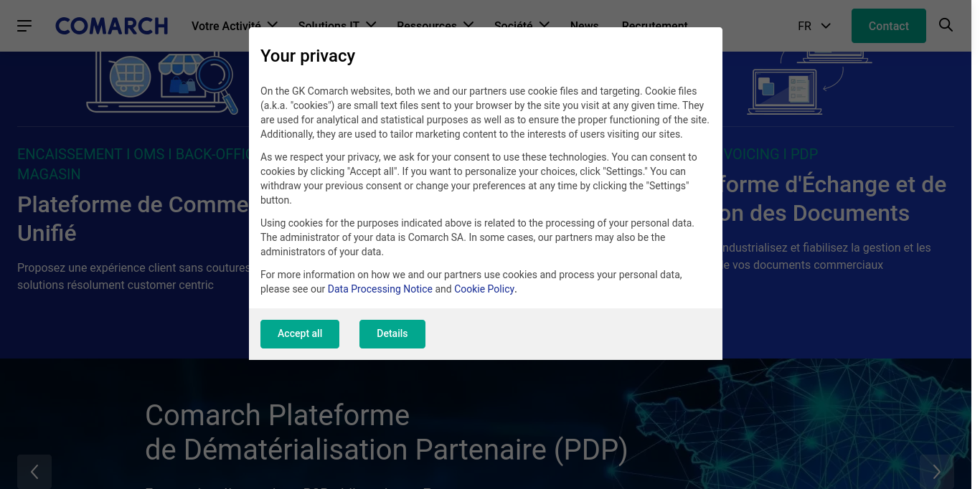The image size is (980, 489).
Task: Open the hamburger menu icon
Action: (x=24, y=26)
